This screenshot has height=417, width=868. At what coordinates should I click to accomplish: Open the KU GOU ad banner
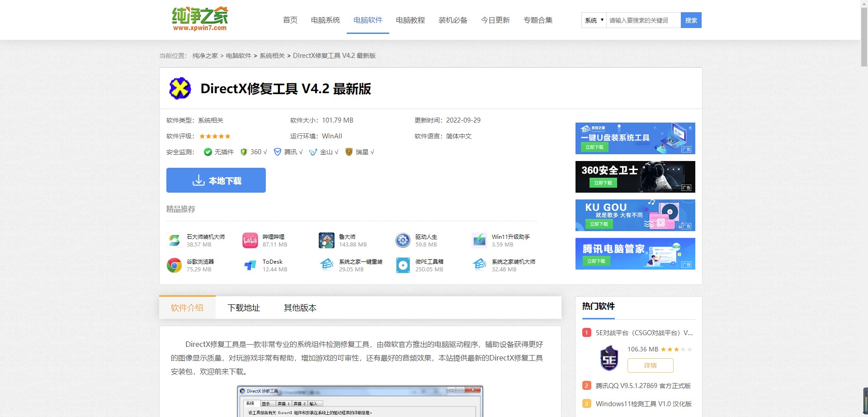click(635, 215)
